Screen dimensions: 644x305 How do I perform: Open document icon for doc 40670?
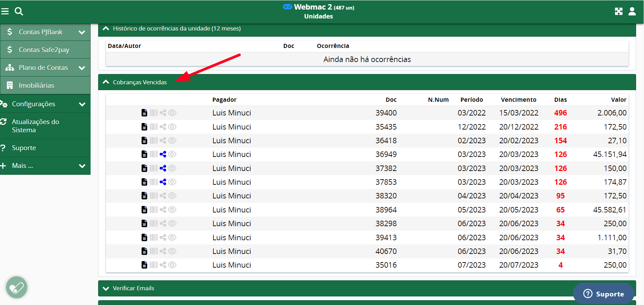(x=144, y=251)
